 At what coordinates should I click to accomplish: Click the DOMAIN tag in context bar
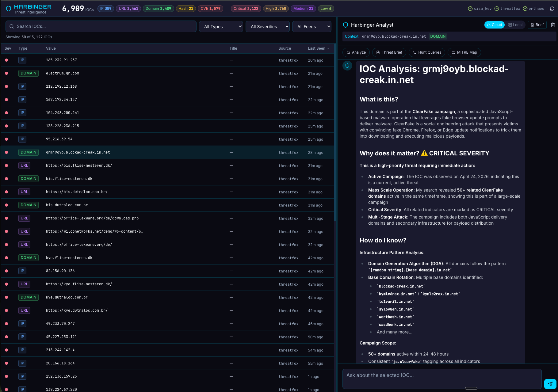[x=438, y=36]
